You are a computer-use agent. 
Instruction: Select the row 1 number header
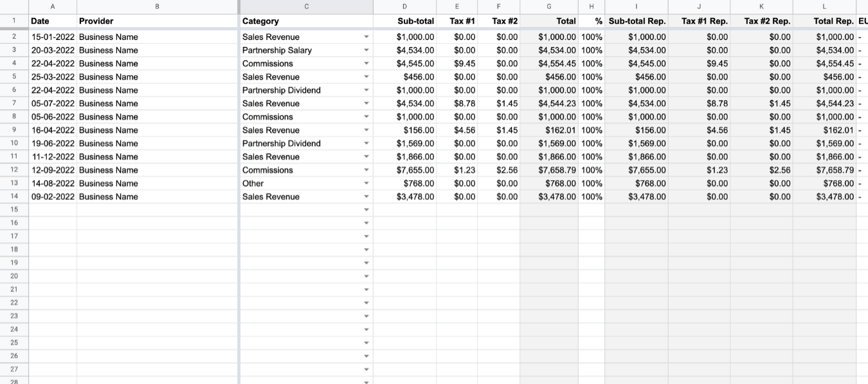coord(14,21)
